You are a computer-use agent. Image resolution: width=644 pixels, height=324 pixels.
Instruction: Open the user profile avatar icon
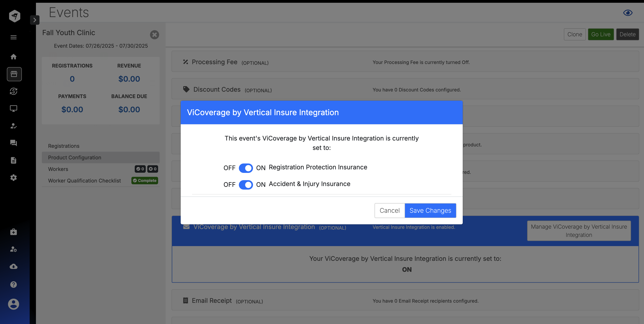[14, 304]
